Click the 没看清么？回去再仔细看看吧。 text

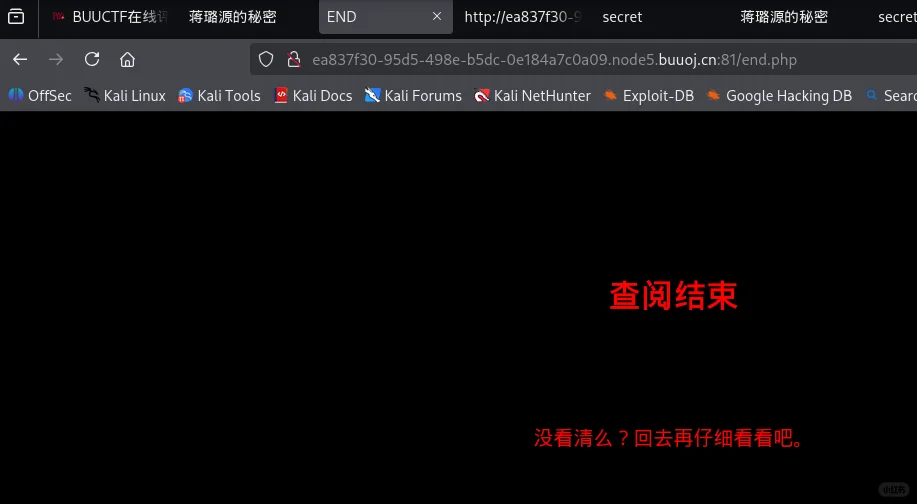tap(668, 438)
